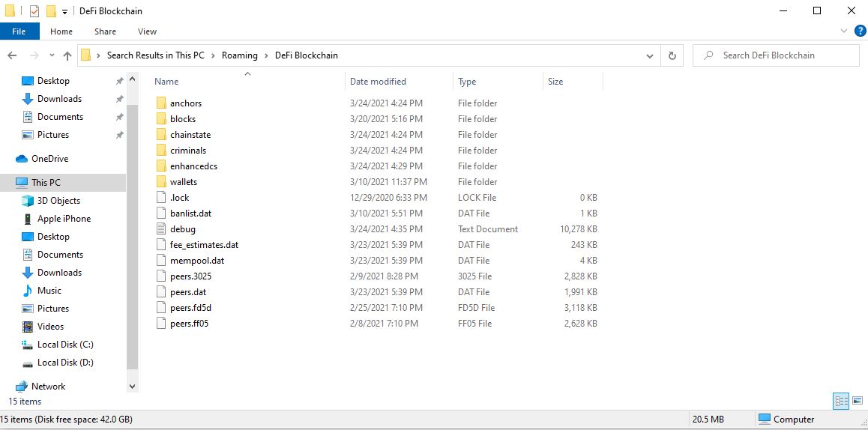The height and width of the screenshot is (430, 868).
Task: Expand breadcrumb arrow after Search Results
Action: 213,55
